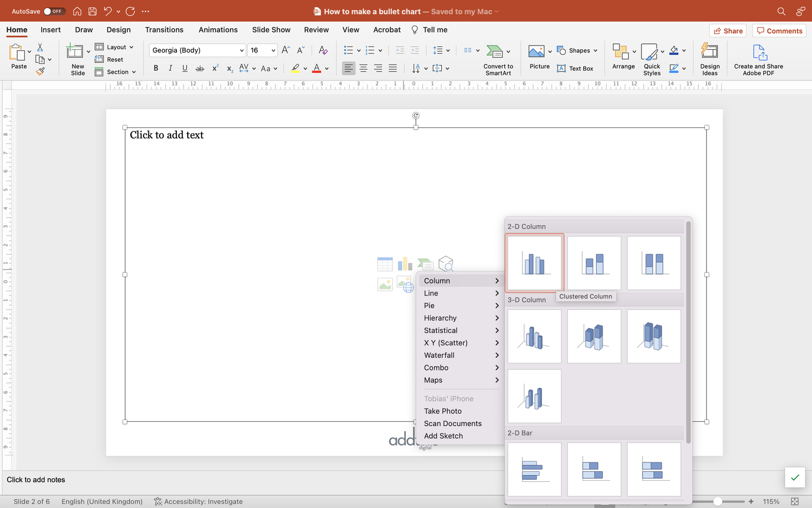Click the zoom slider handle
The image size is (812, 508).
(x=717, y=502)
